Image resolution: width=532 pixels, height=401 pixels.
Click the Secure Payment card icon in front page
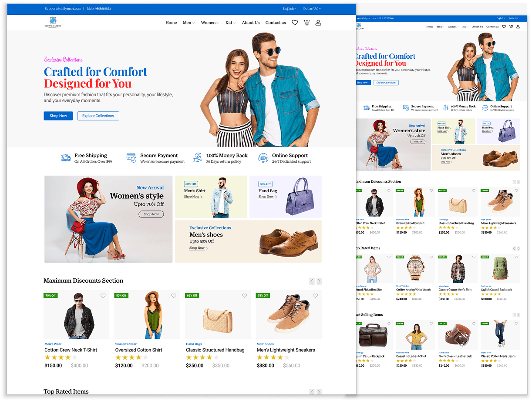click(x=131, y=158)
